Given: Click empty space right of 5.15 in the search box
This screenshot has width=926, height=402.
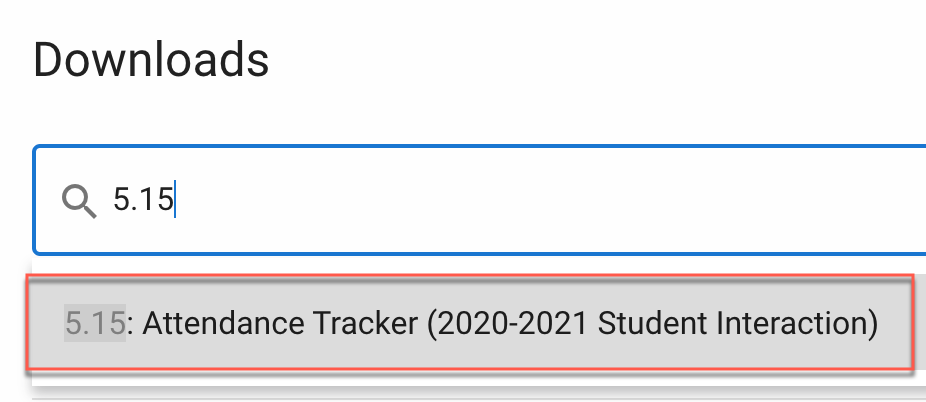Looking at the screenshot, I should [x=532, y=200].
